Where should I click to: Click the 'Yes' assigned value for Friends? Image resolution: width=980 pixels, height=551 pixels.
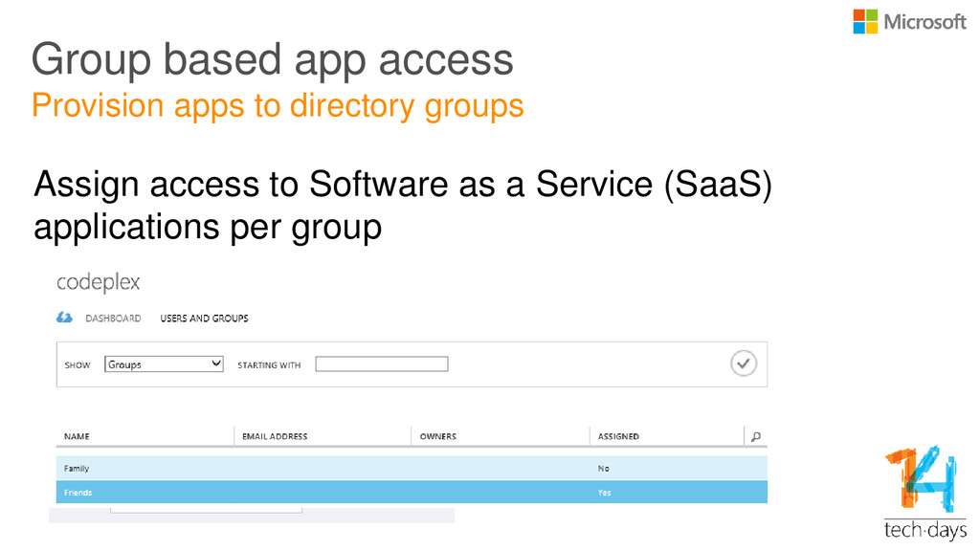pyautogui.click(x=605, y=493)
